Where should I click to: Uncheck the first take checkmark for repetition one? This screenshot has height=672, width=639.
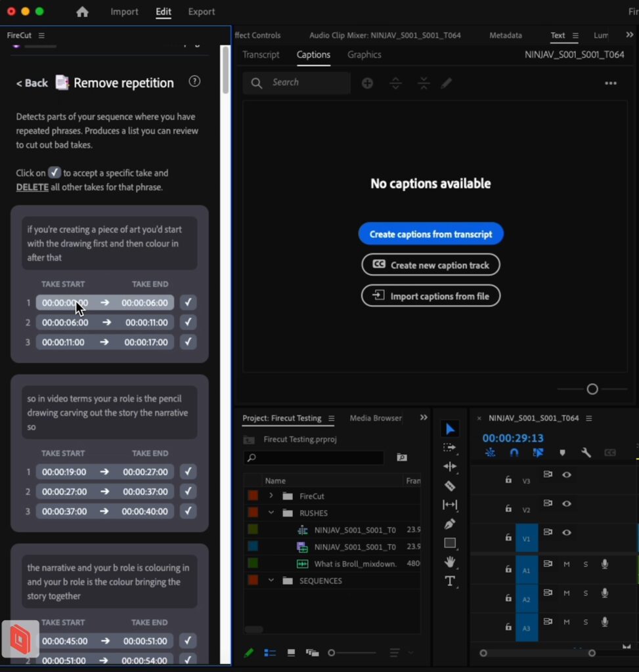coord(188,303)
